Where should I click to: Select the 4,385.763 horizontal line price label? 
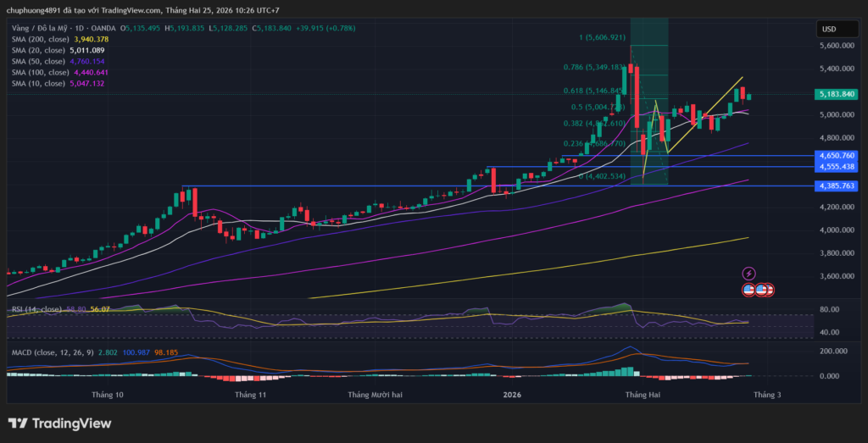tap(837, 186)
